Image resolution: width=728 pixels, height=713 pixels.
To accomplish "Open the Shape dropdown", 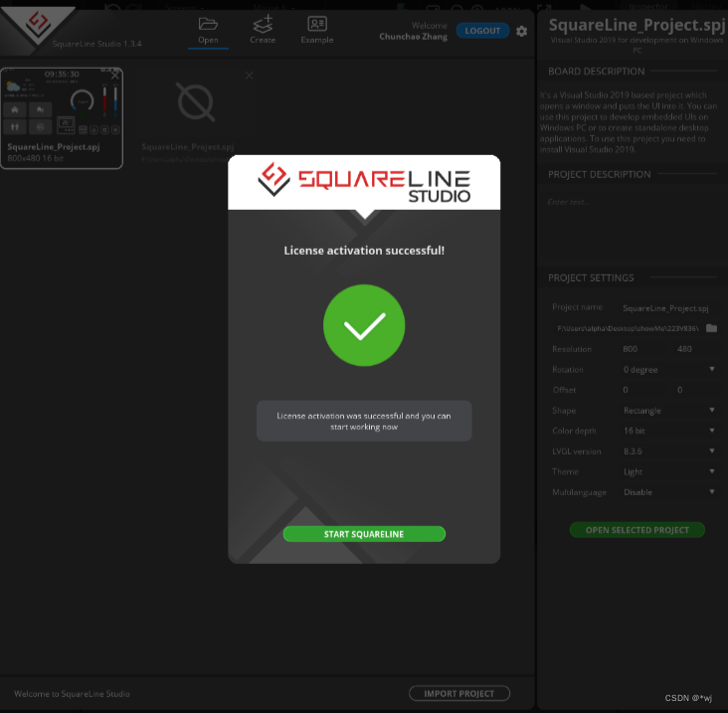I will (668, 411).
